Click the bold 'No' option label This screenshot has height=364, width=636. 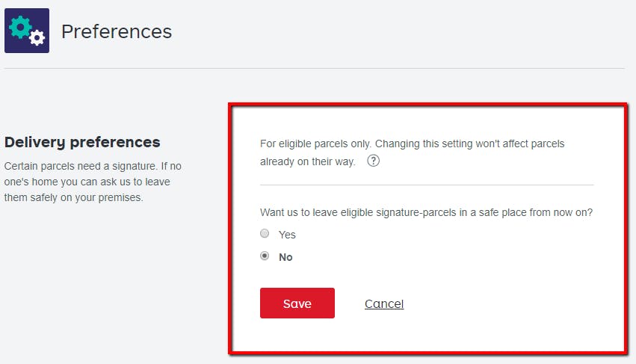tap(285, 257)
